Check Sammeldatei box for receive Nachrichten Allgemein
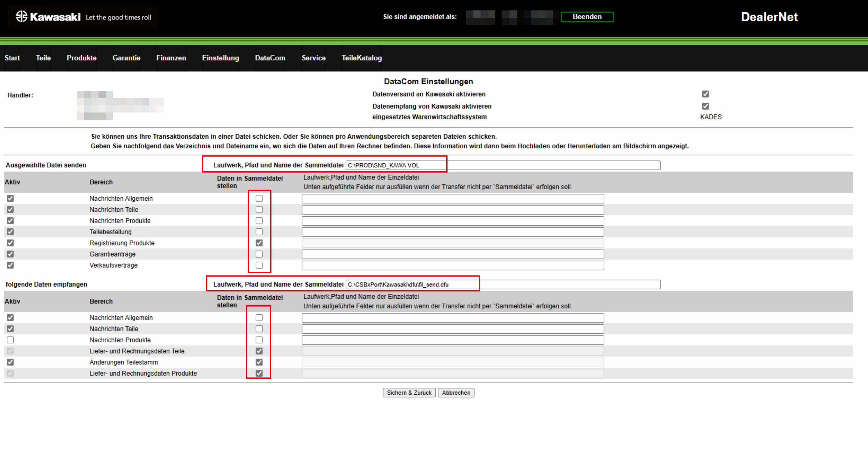Screen dimensions: 868x472 point(259,317)
